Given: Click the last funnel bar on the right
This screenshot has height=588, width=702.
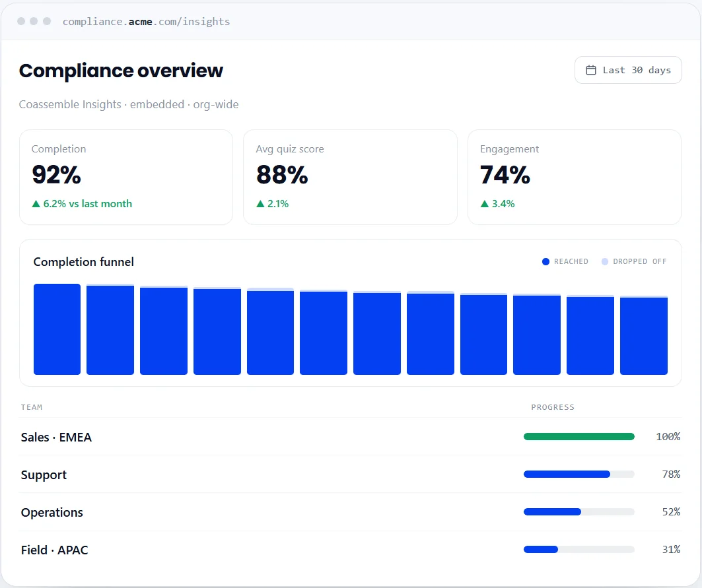Looking at the screenshot, I should pyautogui.click(x=644, y=335).
